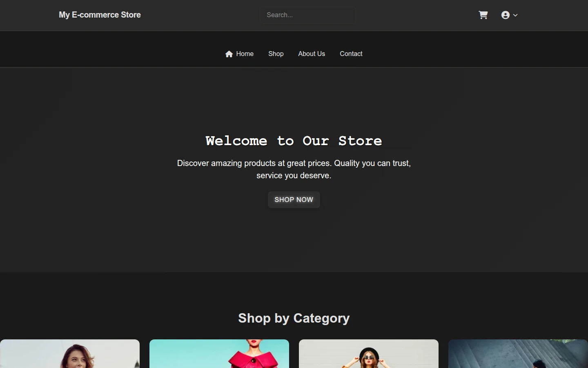Click the Home text link
This screenshot has width=588, height=368.
point(245,54)
